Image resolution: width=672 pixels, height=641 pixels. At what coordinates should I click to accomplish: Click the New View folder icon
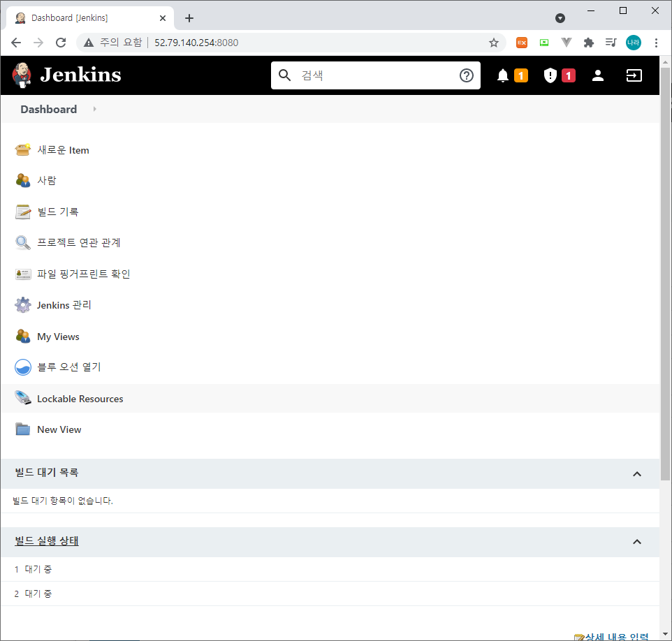23,429
